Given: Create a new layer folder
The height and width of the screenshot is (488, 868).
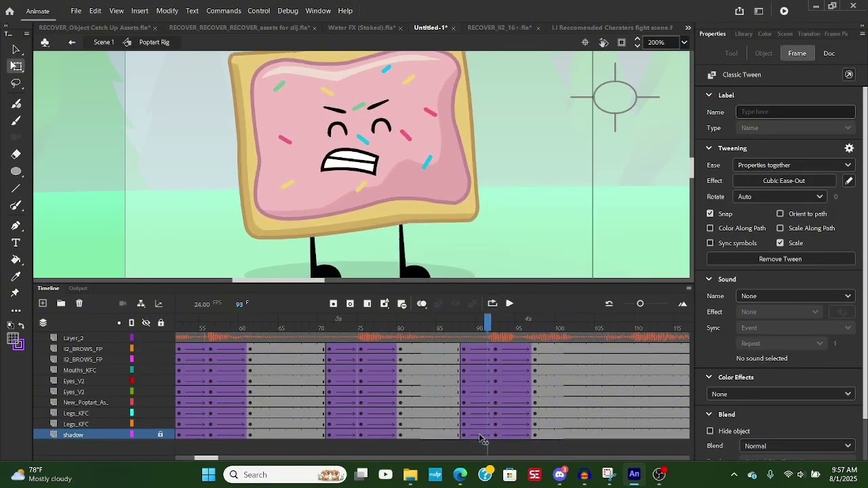Looking at the screenshot, I should click(61, 304).
